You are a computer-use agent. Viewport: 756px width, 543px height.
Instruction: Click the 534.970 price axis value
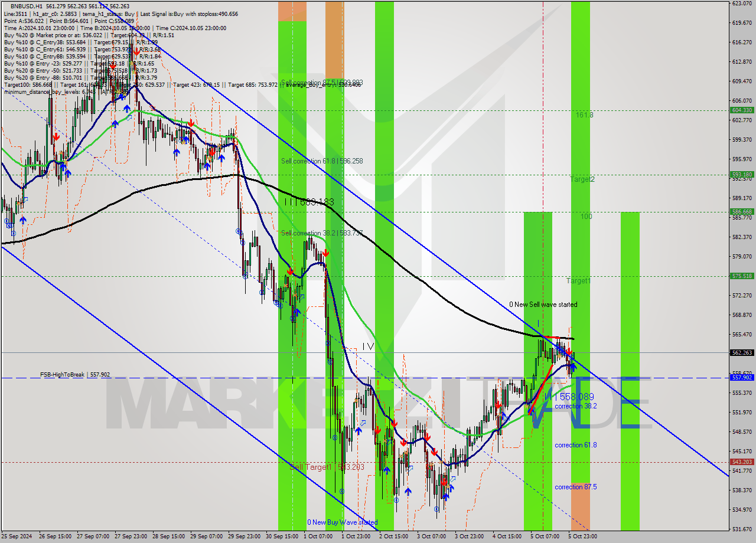(x=742, y=510)
